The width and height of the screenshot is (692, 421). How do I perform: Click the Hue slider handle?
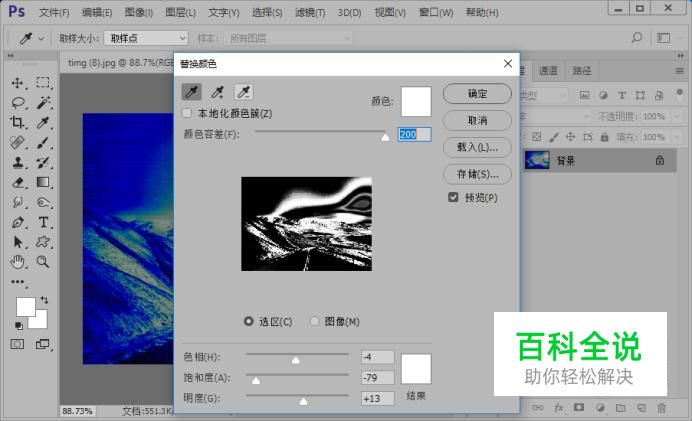coord(296,360)
